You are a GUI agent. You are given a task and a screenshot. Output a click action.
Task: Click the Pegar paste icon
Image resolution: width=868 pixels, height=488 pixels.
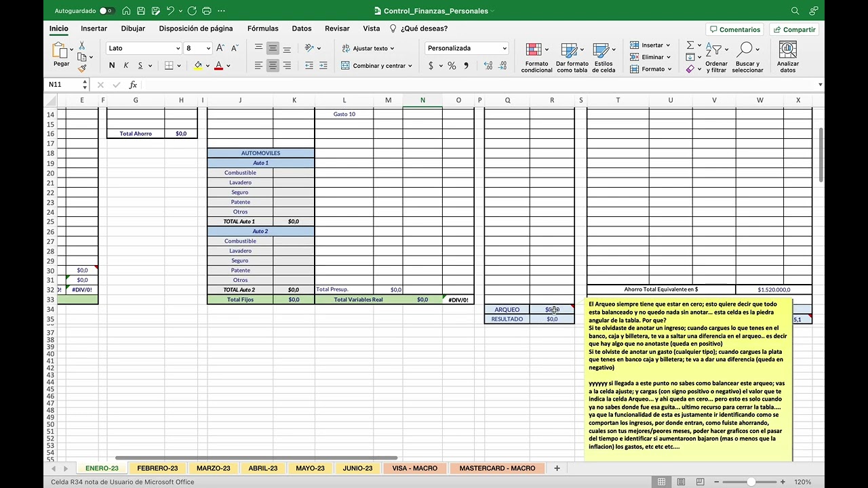pyautogui.click(x=60, y=55)
